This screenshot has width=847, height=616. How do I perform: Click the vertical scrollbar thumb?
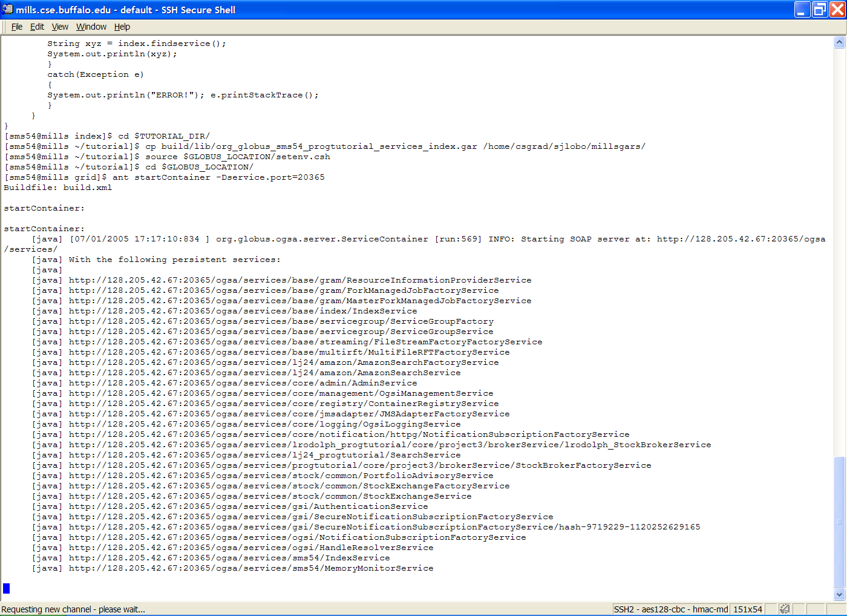[839, 522]
